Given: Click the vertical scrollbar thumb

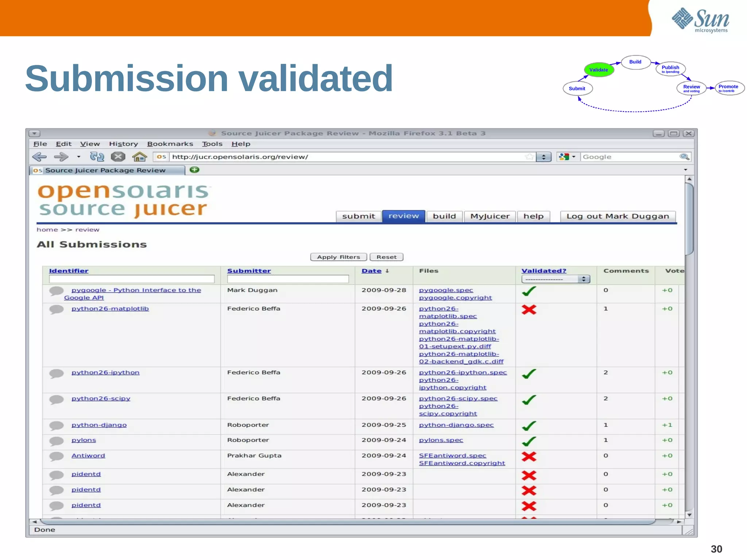Looking at the screenshot, I should (689, 219).
